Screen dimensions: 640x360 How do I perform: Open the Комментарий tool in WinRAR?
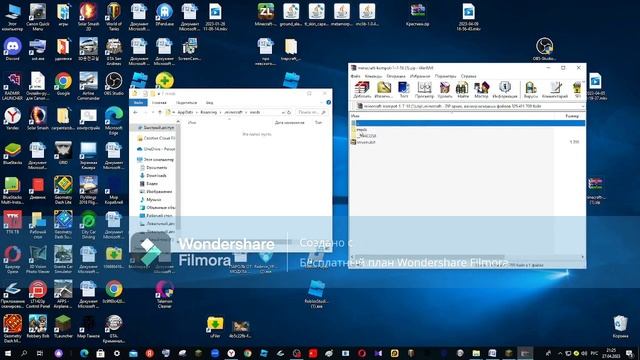point(555,90)
